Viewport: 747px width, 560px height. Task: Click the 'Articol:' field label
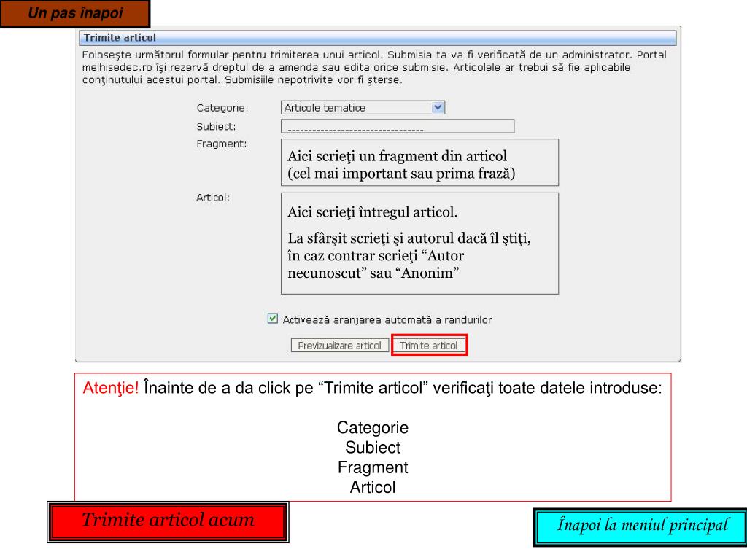213,198
